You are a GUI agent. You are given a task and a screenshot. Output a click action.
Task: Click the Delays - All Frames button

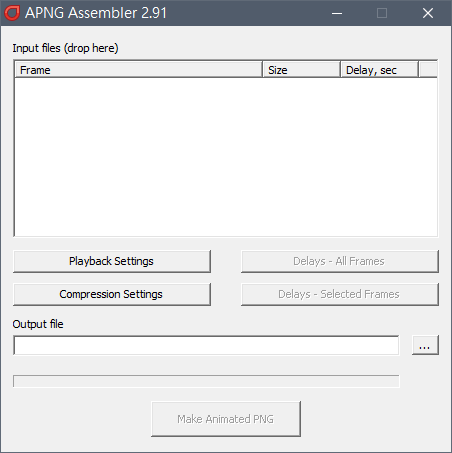point(340,261)
